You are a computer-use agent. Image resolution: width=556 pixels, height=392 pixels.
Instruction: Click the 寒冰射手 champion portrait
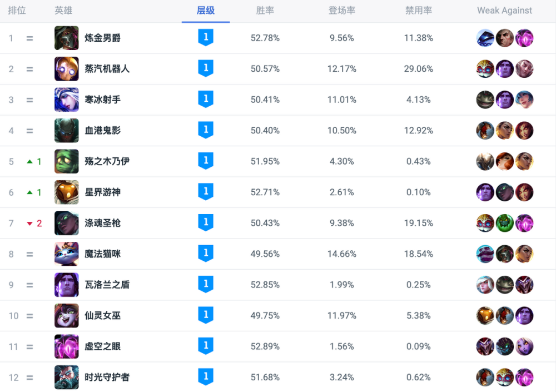tap(67, 100)
